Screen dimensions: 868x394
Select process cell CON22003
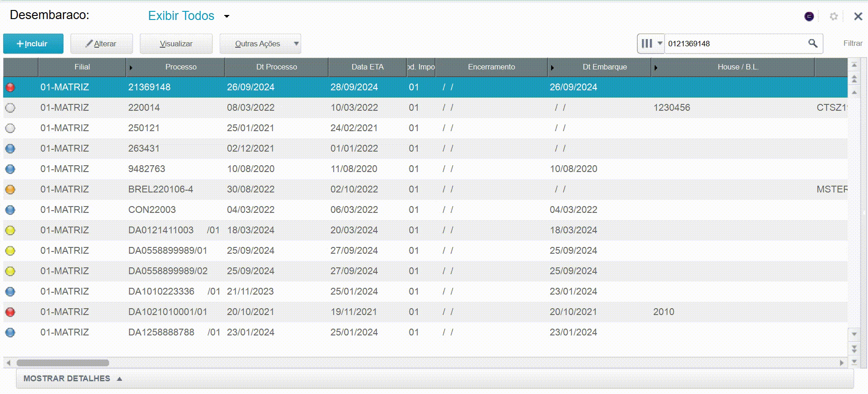[x=152, y=210]
